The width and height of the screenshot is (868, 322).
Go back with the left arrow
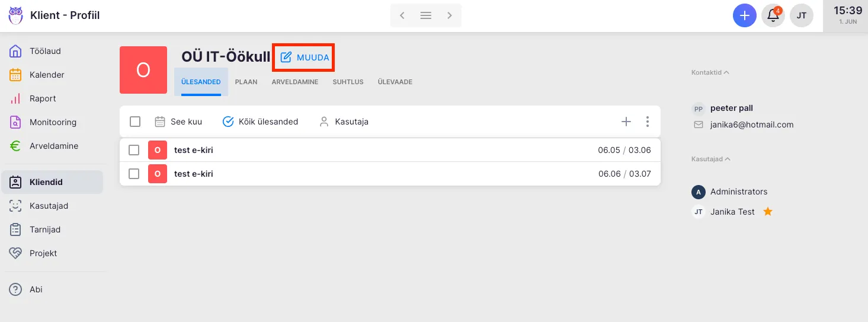coord(402,15)
